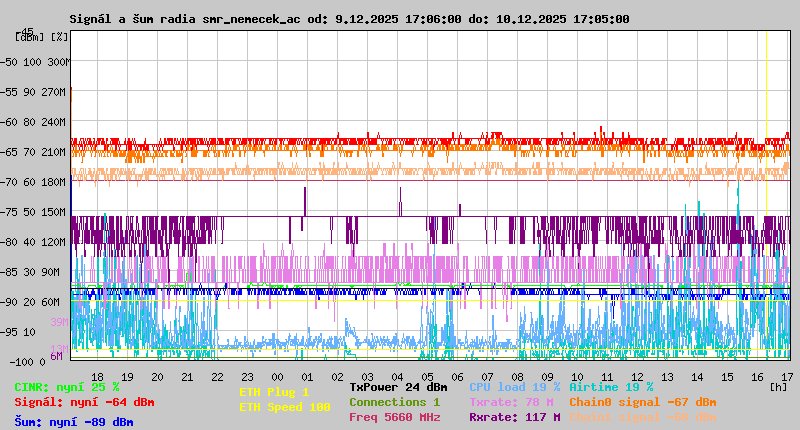This screenshot has width=800, height=430.
Task: Click the [dBm] [%] axis unit label
Action: [x=42, y=36]
